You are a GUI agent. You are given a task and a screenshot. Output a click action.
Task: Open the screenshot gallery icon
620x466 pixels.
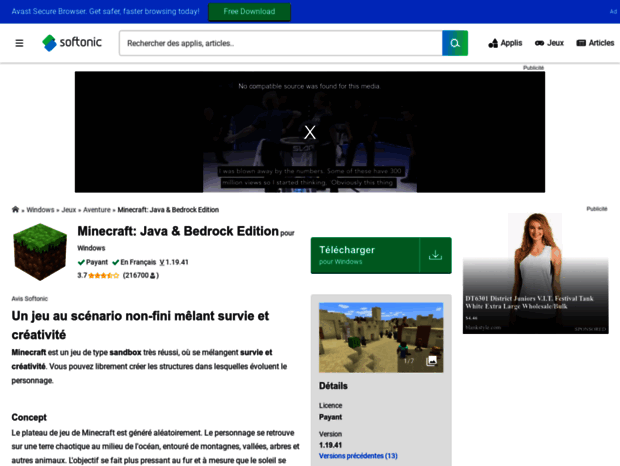click(431, 360)
